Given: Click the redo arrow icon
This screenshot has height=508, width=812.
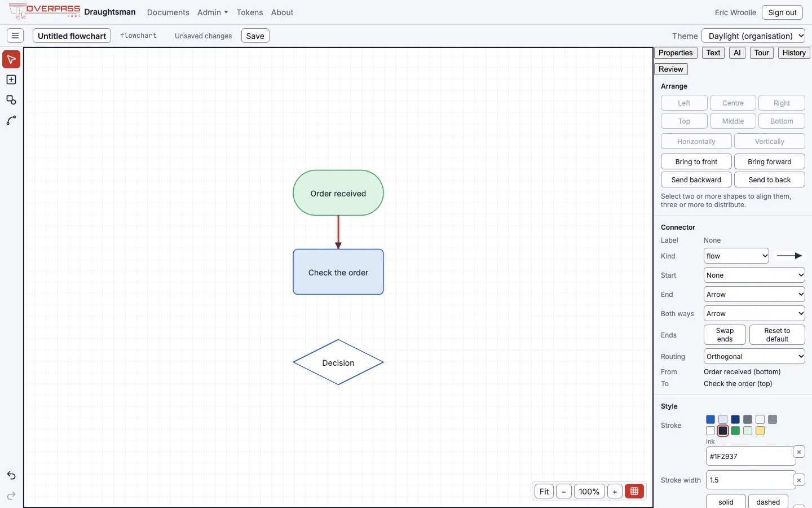Looking at the screenshot, I should pyautogui.click(x=11, y=496).
